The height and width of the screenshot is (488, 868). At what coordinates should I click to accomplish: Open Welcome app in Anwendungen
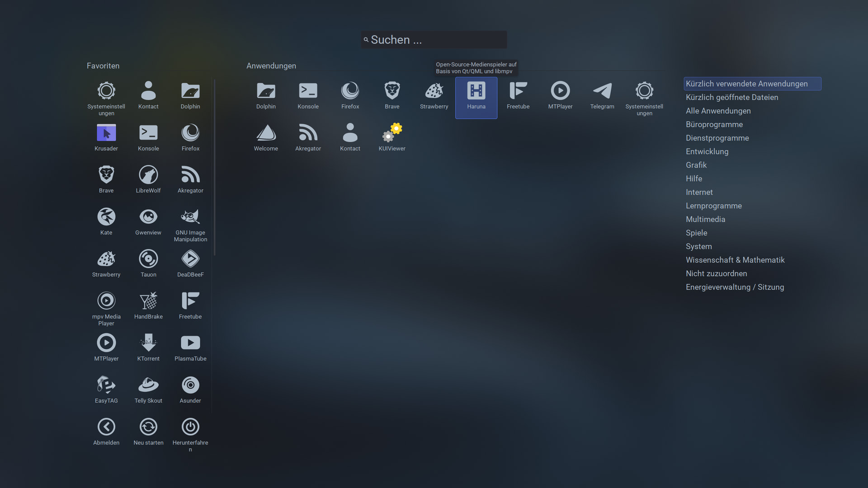[x=266, y=137]
